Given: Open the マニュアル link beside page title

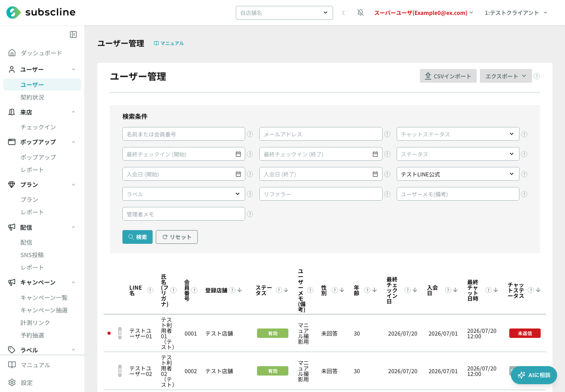Looking at the screenshot, I should click(169, 44).
